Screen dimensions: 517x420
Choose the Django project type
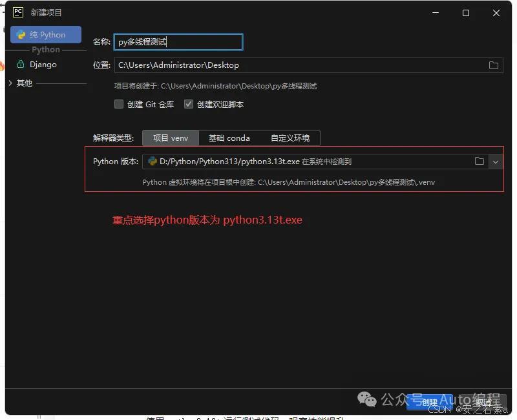point(43,65)
